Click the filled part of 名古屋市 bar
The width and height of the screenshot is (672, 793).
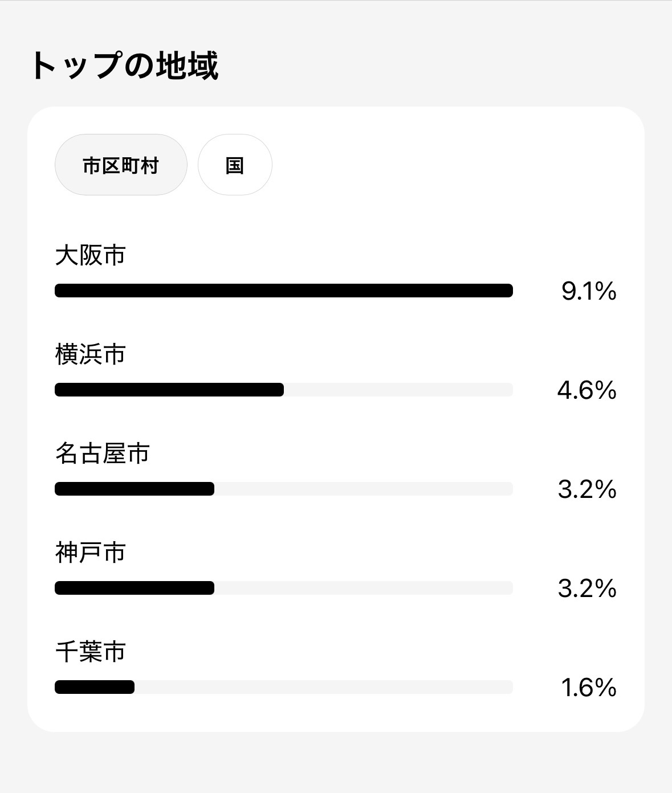tap(135, 489)
